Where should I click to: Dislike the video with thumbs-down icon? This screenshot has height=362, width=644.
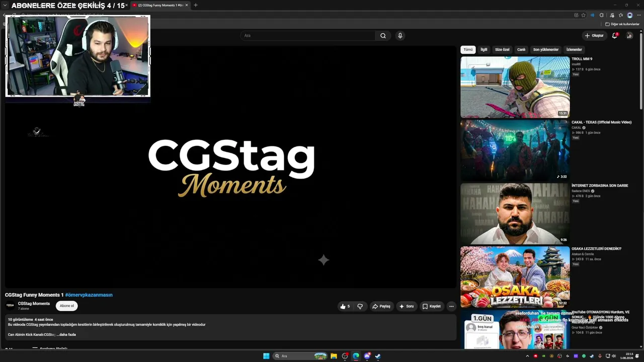pos(360,306)
